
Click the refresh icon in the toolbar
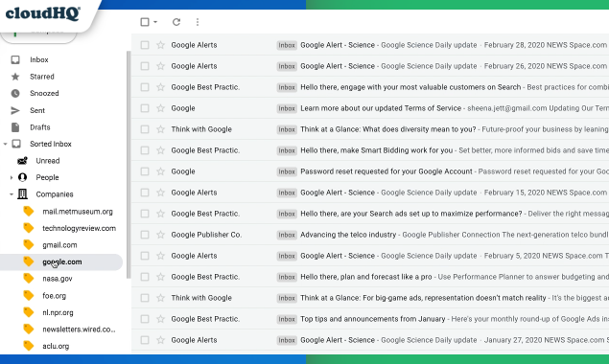(176, 22)
